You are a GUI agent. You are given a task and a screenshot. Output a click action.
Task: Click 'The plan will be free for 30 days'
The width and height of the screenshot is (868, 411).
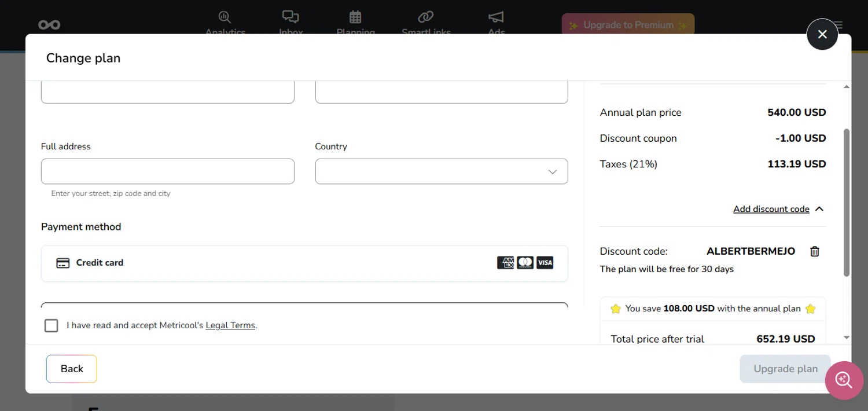pyautogui.click(x=667, y=269)
